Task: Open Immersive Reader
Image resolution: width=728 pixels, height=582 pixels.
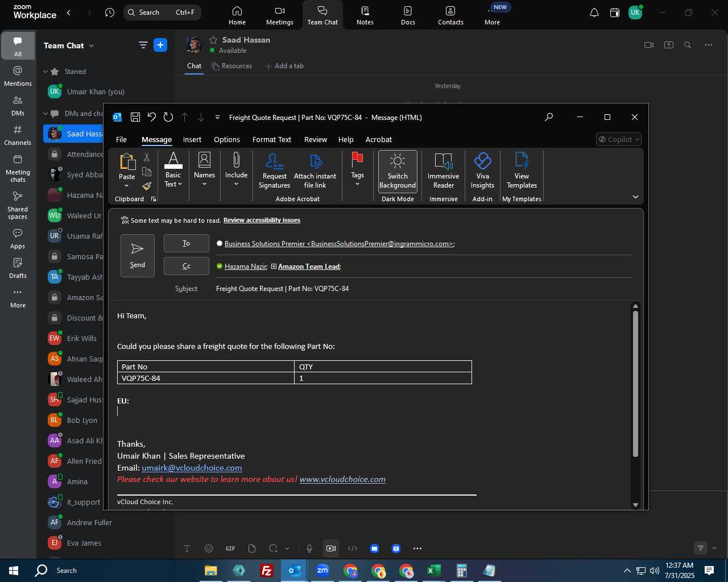Action: tap(444, 171)
